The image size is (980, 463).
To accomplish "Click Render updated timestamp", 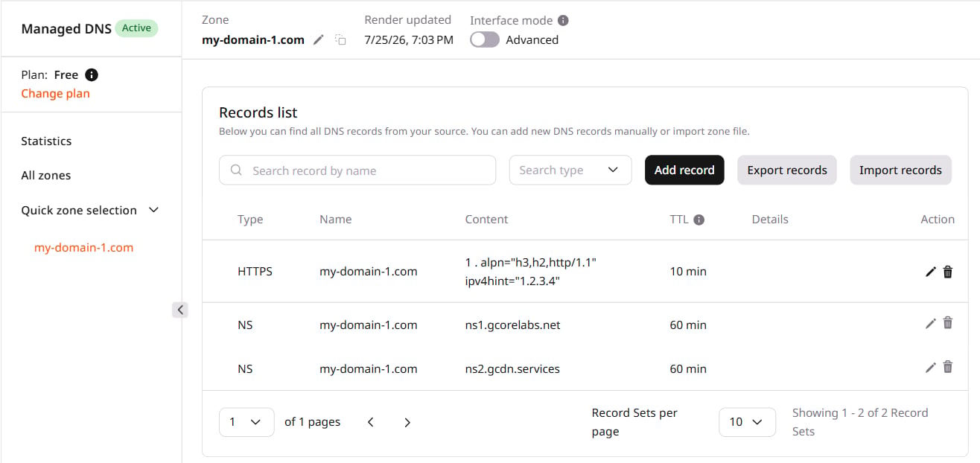I will coord(409,40).
